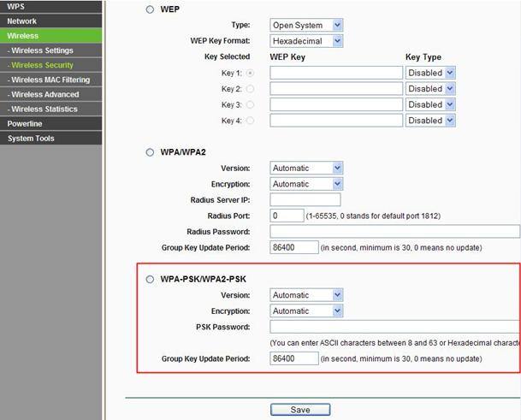This screenshot has width=521, height=420.
Task: Open the WEP Key Format dropdown
Action: (x=306, y=41)
